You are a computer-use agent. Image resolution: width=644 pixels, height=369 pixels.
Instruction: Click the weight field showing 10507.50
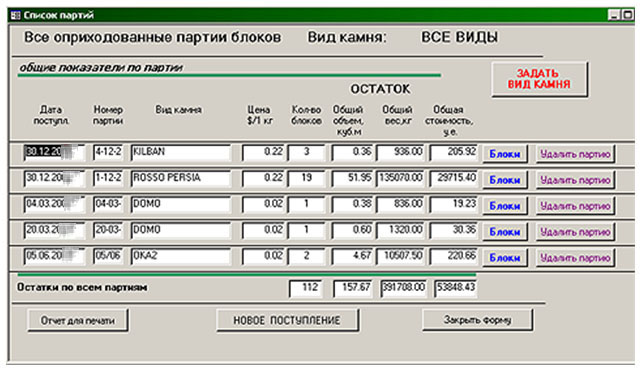[x=400, y=256]
